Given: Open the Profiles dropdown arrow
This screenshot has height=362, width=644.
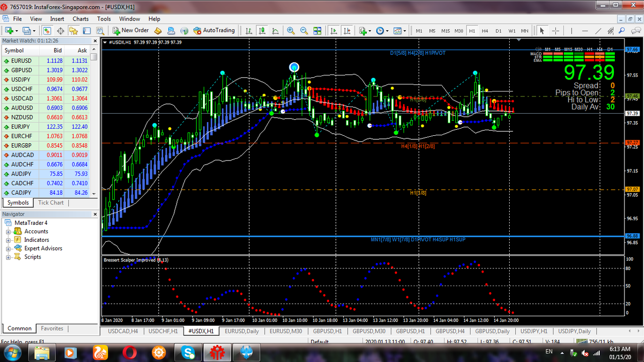Looking at the screenshot, I should tap(34, 31).
